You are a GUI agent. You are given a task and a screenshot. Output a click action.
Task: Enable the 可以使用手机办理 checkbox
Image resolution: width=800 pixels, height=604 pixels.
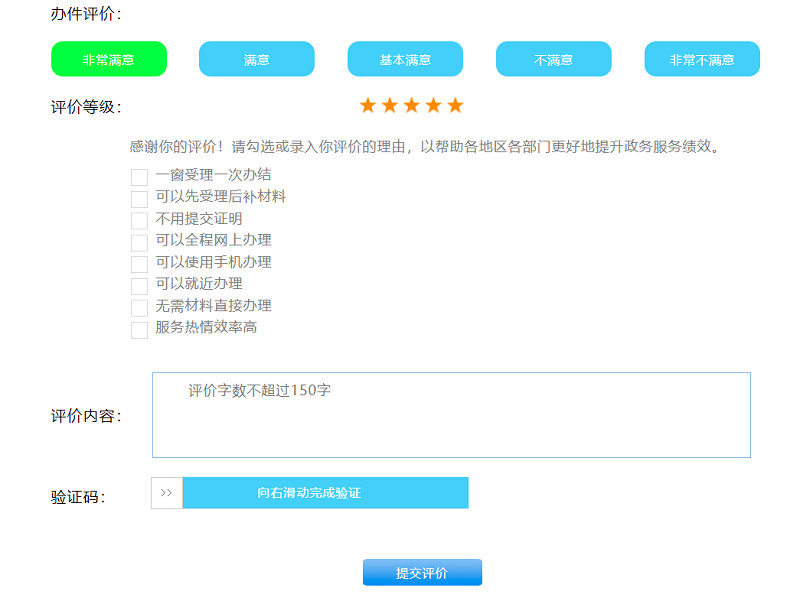click(x=139, y=263)
